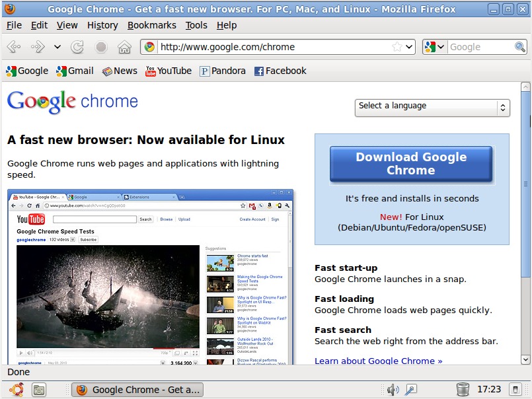
Task: Focus the Google search input field
Action: (x=480, y=47)
